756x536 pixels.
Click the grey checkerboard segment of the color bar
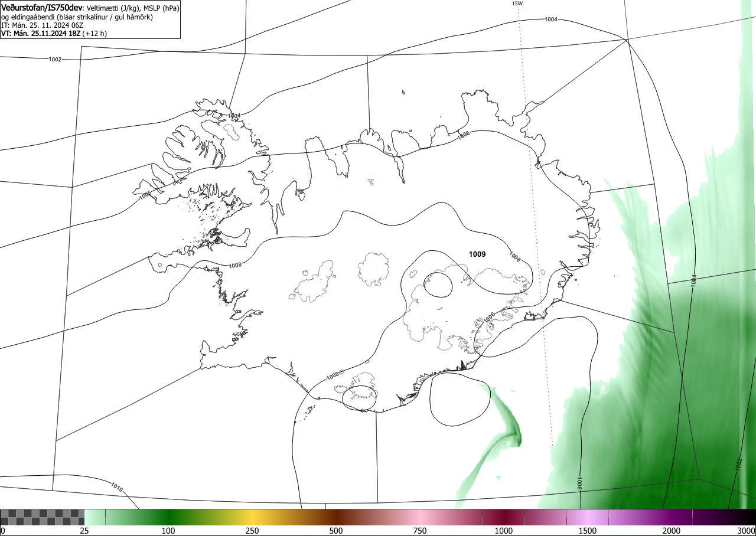click(x=43, y=517)
